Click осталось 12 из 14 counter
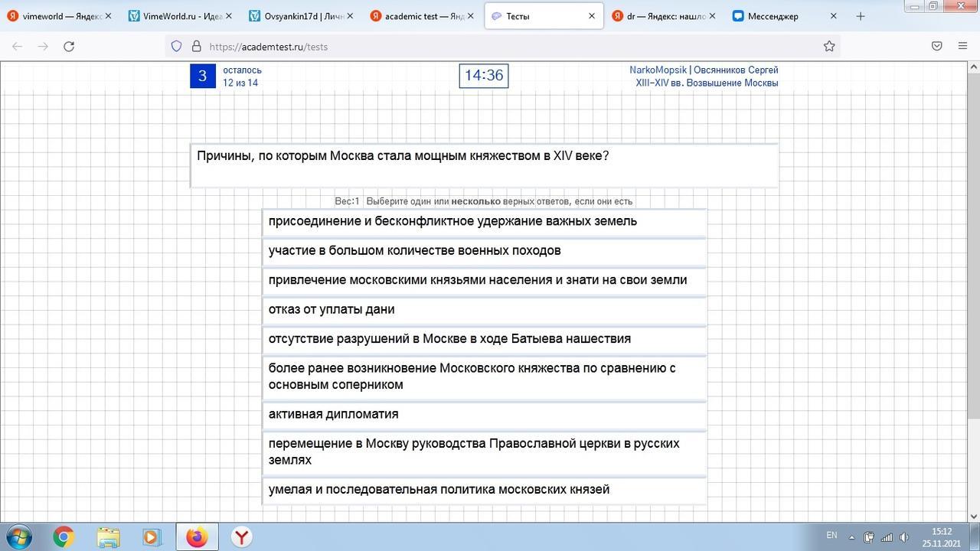 tap(242, 77)
